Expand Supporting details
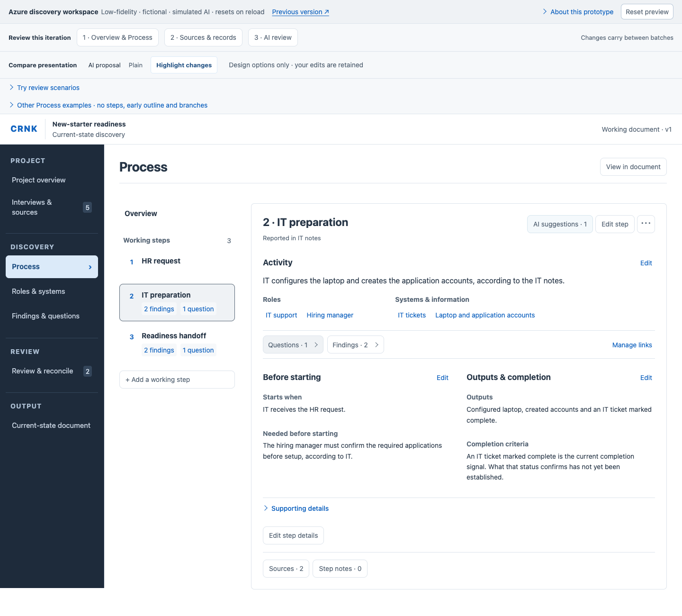 296,508
